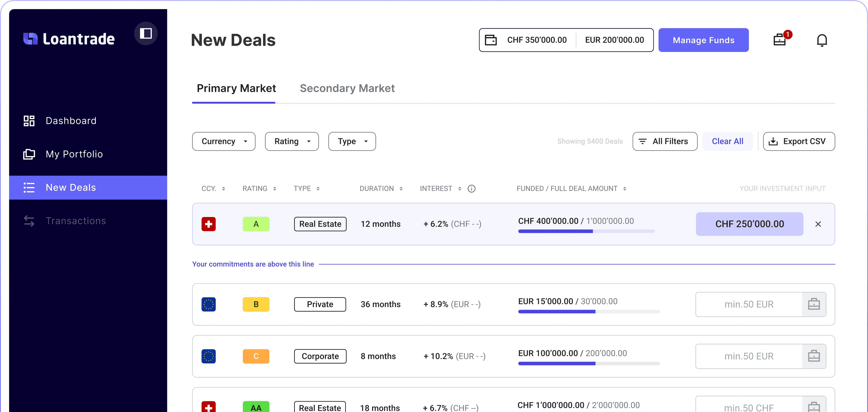868x412 pixels.
Task: Switch to Secondary Market tab
Action: [x=347, y=88]
